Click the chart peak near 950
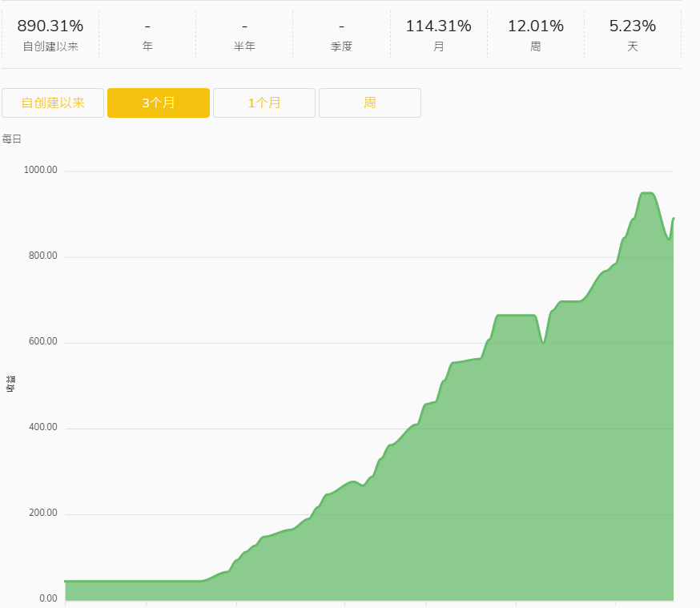This screenshot has width=700, height=608. 647,193
